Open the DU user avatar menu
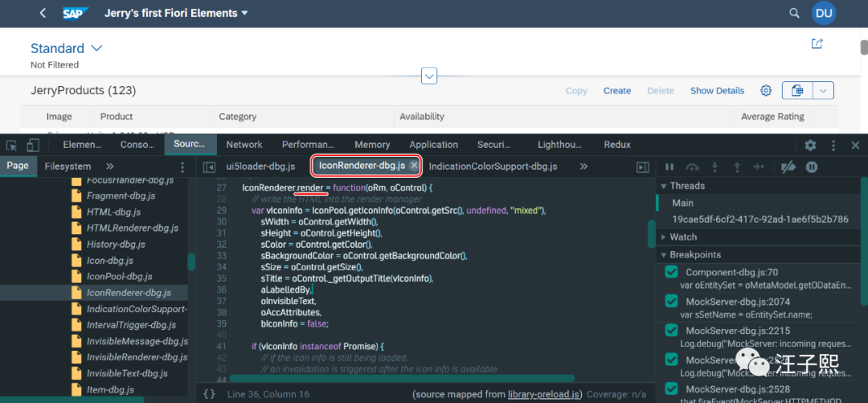Image resolution: width=868 pixels, height=403 pixels. click(824, 14)
